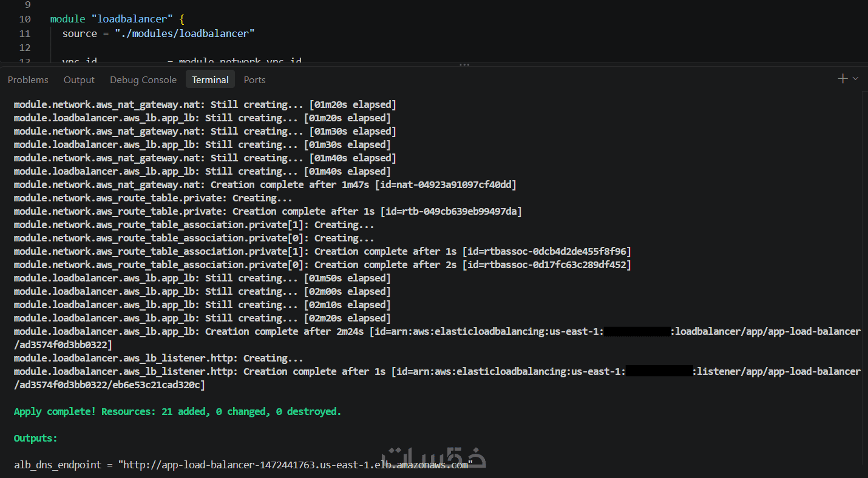Screen dimensions: 868x478
Task: Click the aws_lb_listener.http Creating line
Action: tap(158, 358)
